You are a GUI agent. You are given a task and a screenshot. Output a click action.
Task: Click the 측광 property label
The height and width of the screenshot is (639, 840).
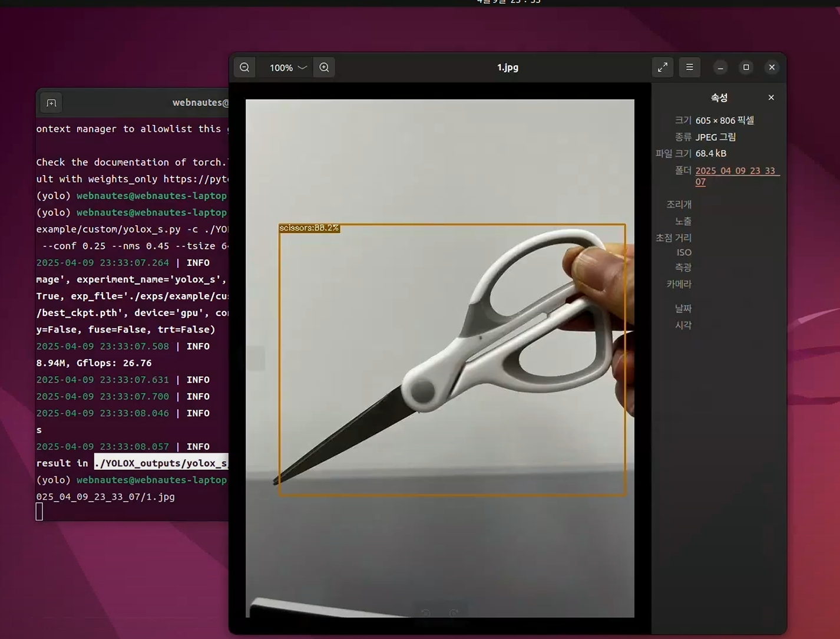point(683,267)
